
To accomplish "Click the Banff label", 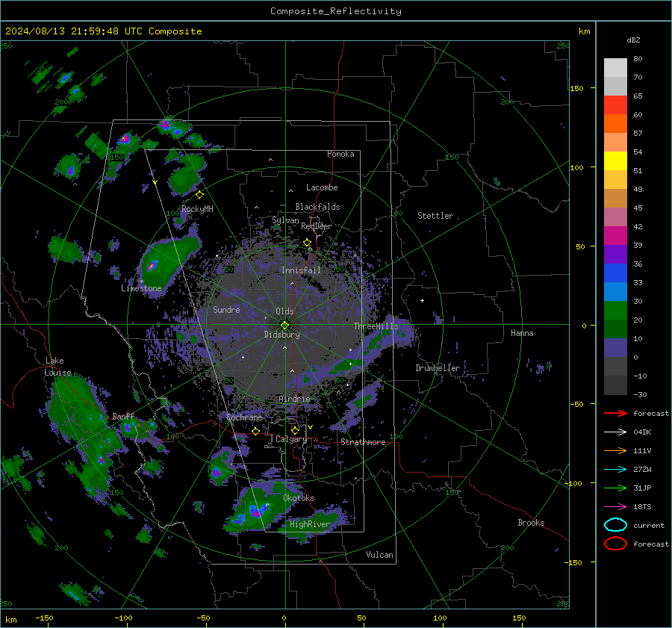I will coord(123,416).
